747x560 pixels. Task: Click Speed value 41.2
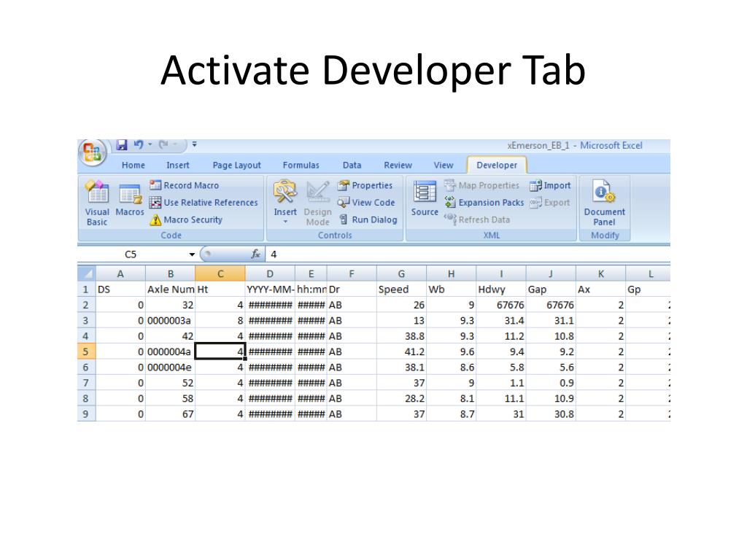click(x=401, y=352)
